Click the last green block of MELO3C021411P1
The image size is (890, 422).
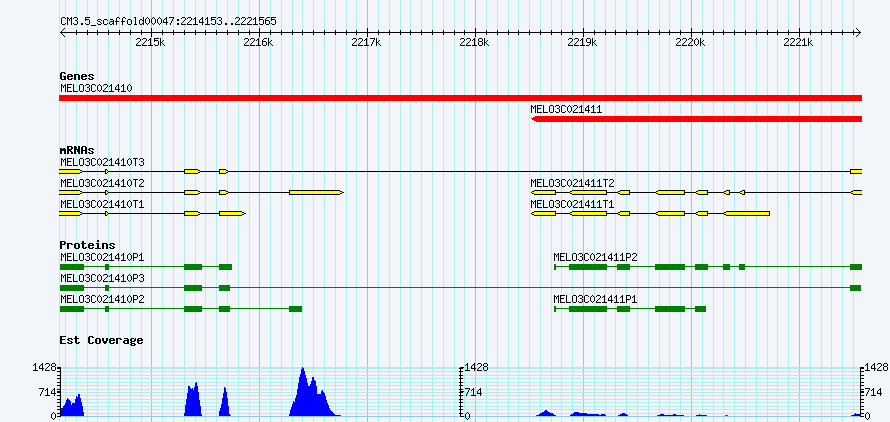[x=700, y=309]
